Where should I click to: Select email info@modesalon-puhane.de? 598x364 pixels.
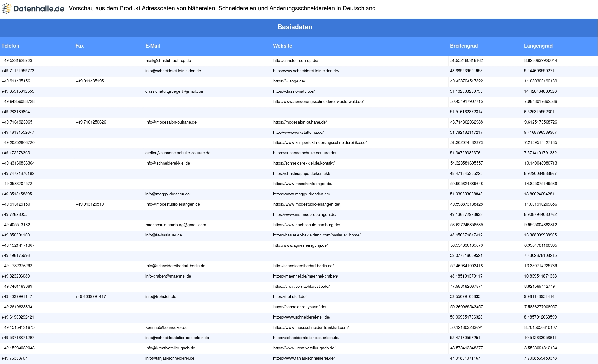pyautogui.click(x=171, y=122)
